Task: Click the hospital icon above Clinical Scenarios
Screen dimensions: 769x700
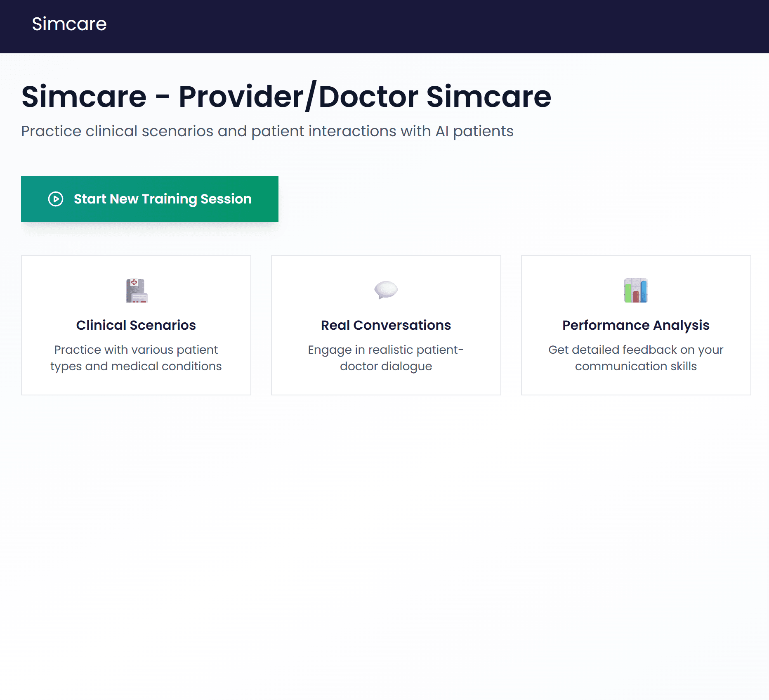Action: (137, 290)
